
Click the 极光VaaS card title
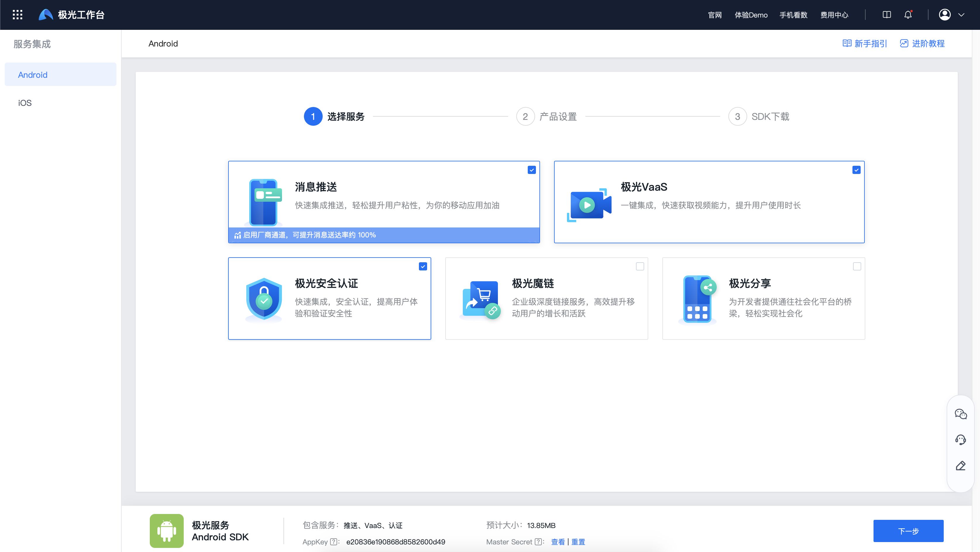tap(644, 187)
